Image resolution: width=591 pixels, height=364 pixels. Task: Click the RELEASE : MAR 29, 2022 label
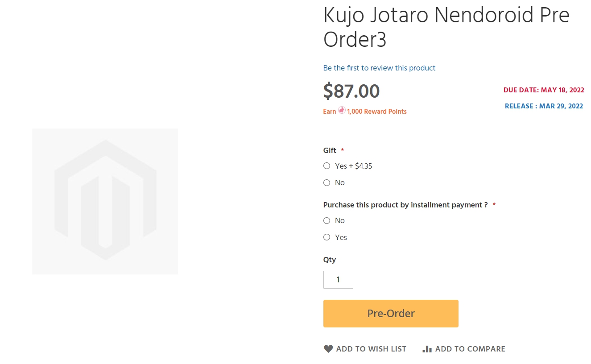click(x=544, y=106)
